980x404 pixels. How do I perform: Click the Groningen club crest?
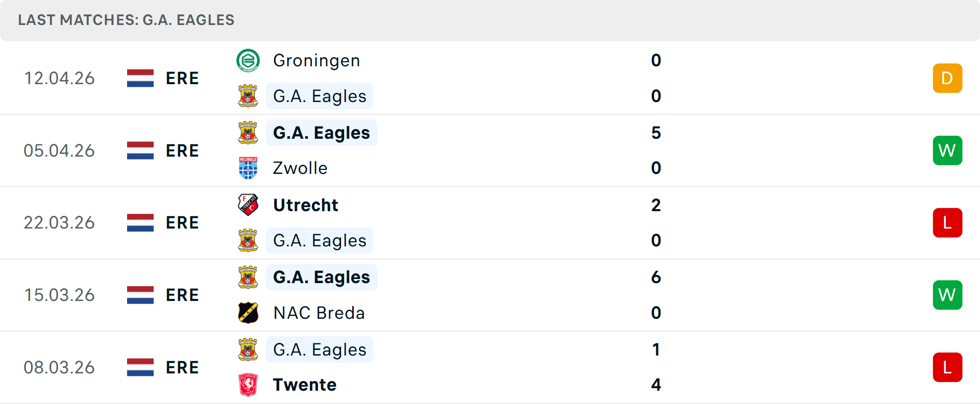coord(249,60)
